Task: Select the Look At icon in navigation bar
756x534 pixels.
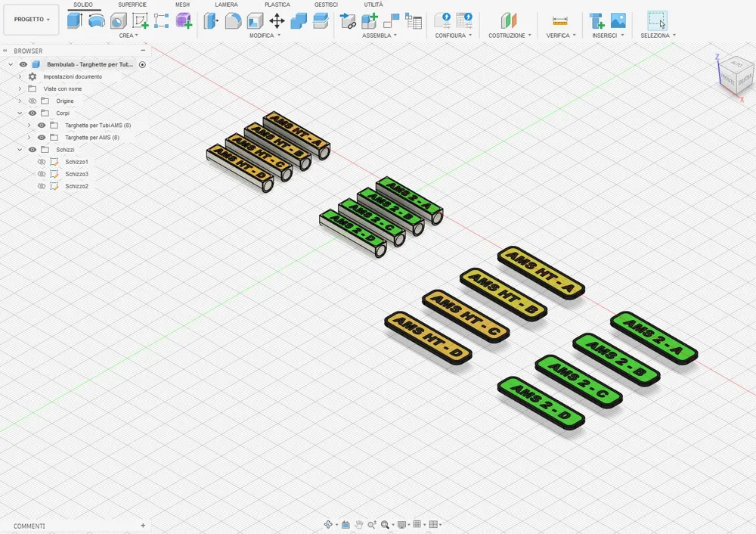Action: tap(345, 524)
